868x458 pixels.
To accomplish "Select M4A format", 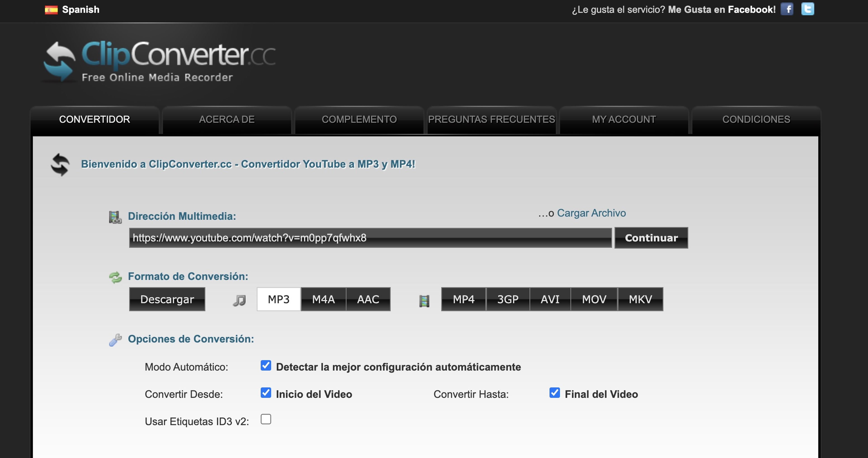I will 323,299.
